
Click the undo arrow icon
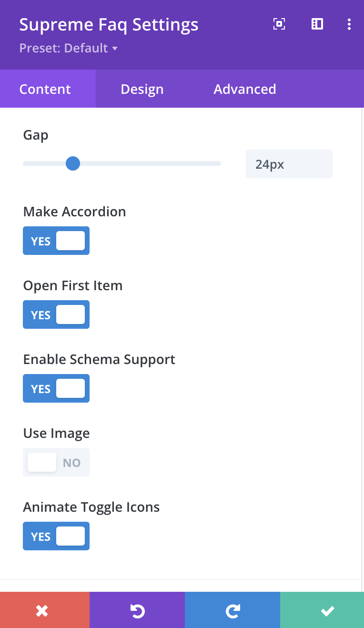pyautogui.click(x=137, y=611)
